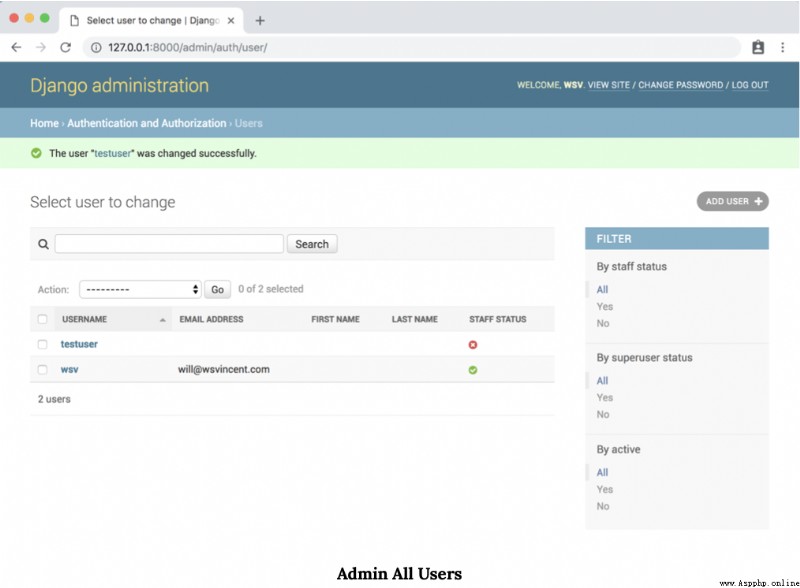Filter staff status by Yes
The image size is (800, 588).
pyautogui.click(x=605, y=306)
